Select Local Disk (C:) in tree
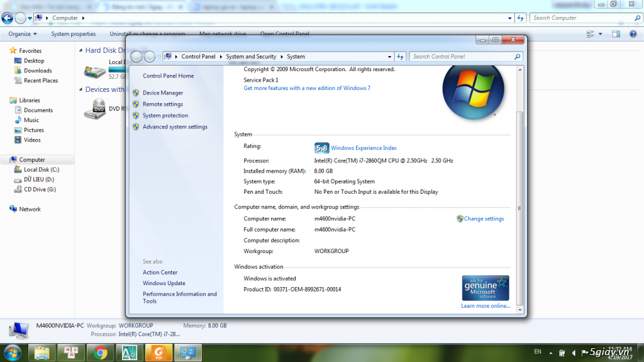The width and height of the screenshot is (644, 362). 42,169
